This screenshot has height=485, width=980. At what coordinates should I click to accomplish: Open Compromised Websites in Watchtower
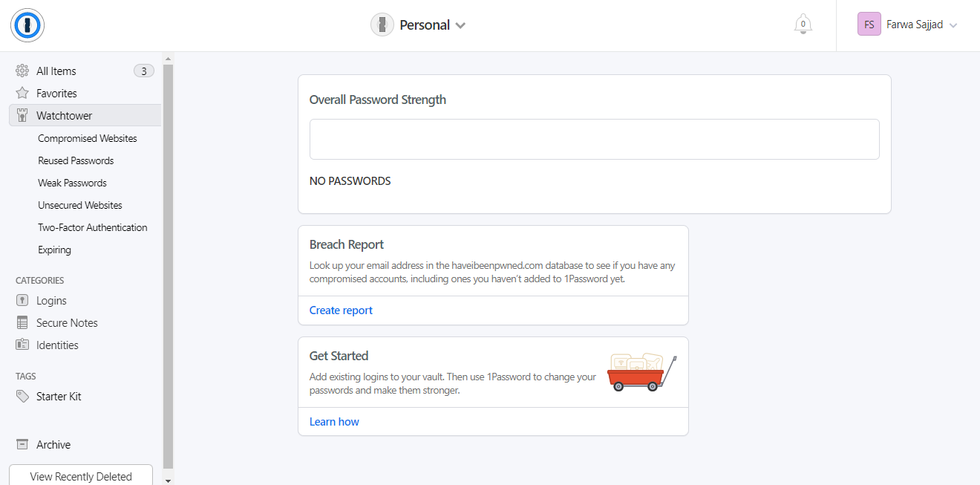pyautogui.click(x=88, y=139)
